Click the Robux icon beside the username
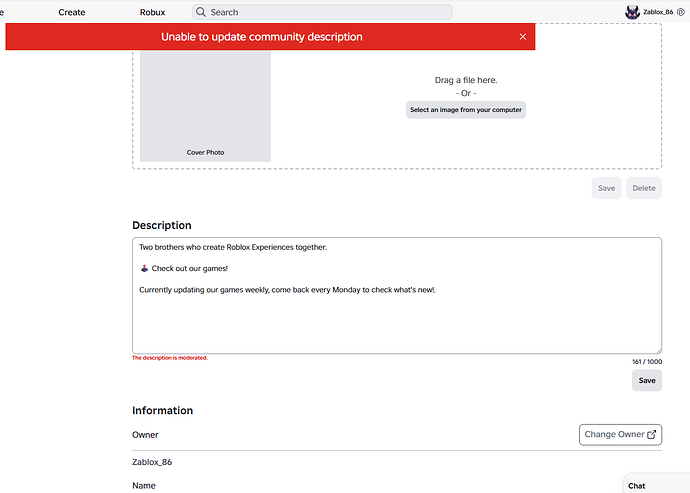The width and height of the screenshot is (690, 493). pyautogui.click(x=681, y=12)
